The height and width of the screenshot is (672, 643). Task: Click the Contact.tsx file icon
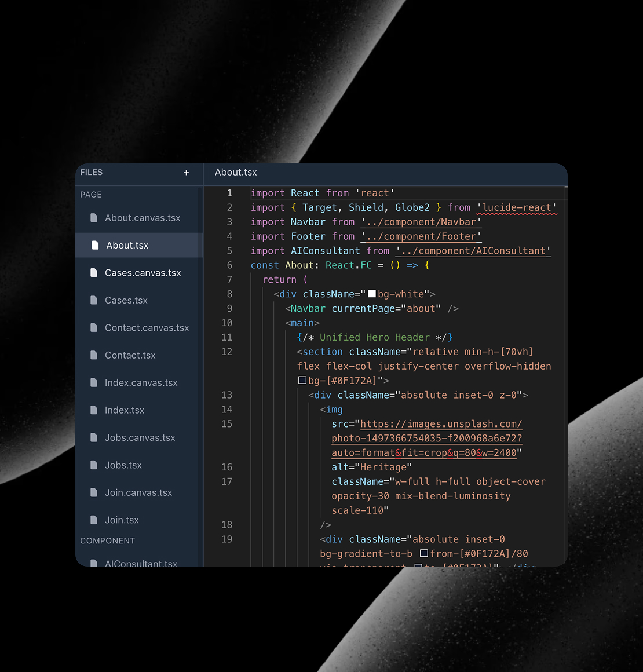(x=94, y=355)
